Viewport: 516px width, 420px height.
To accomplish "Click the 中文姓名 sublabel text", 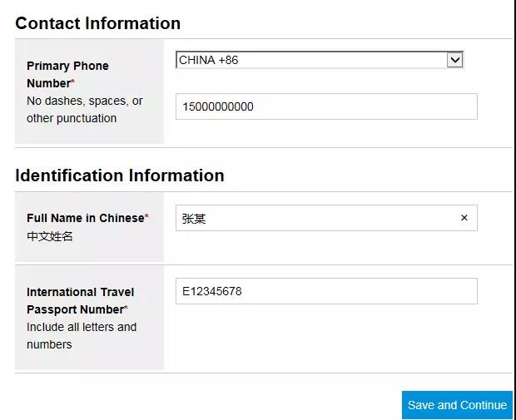I will point(50,236).
